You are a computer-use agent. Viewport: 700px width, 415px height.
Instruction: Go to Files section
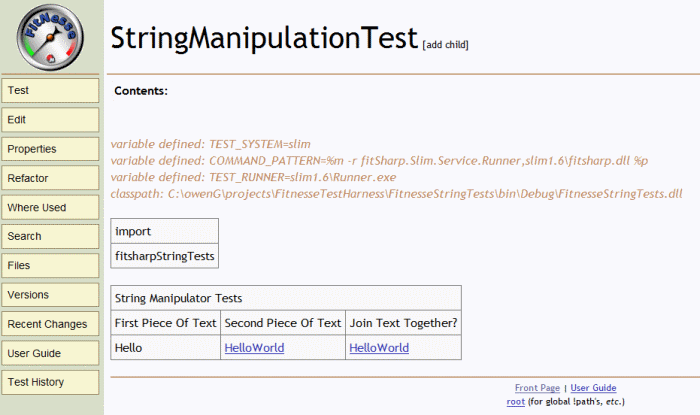50,266
